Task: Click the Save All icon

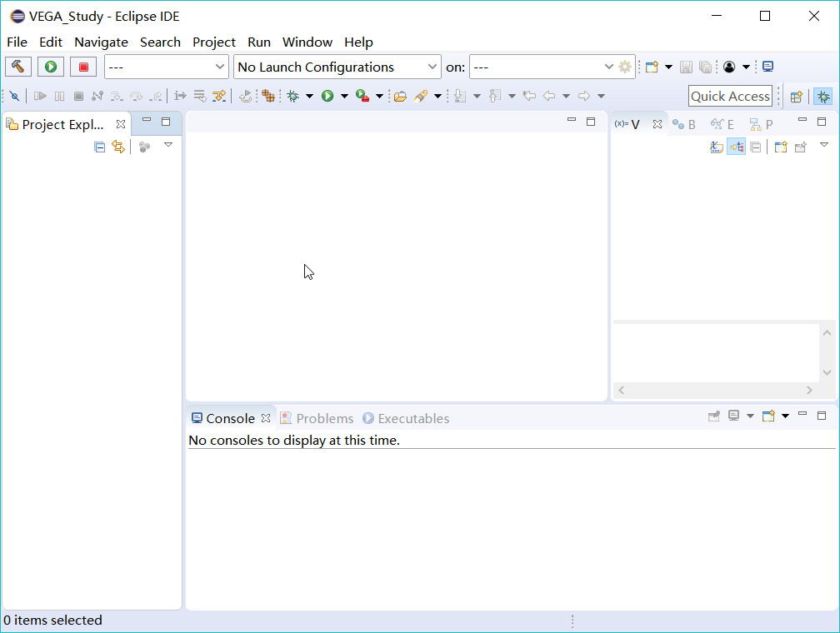Action: [706, 67]
